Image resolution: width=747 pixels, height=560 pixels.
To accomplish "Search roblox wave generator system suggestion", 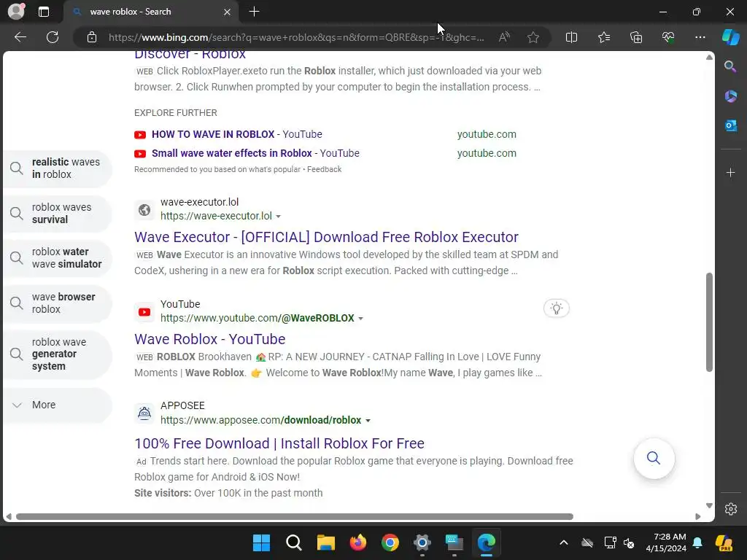I will tap(58, 354).
